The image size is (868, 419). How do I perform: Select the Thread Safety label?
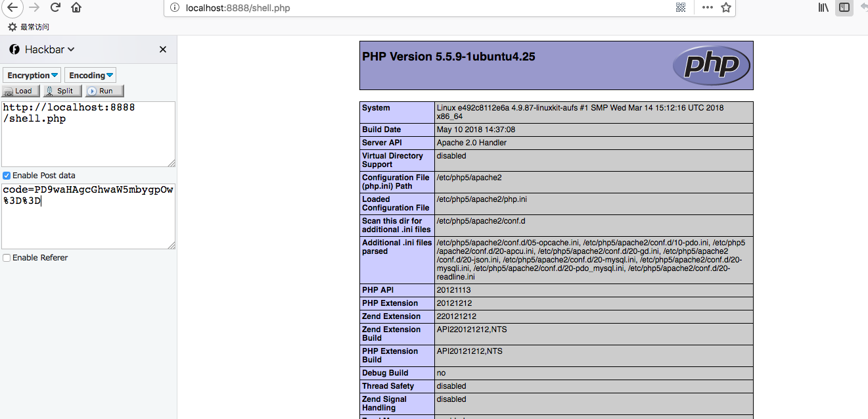388,386
